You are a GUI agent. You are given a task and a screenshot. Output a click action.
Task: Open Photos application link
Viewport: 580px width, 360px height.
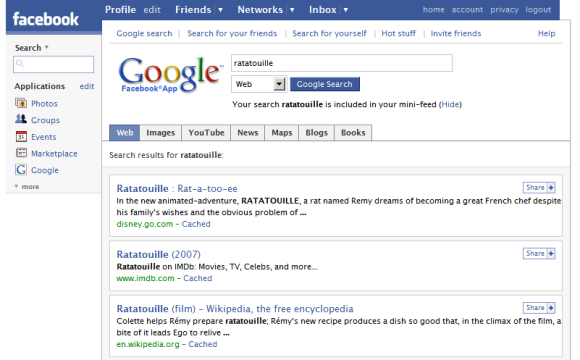tap(44, 104)
